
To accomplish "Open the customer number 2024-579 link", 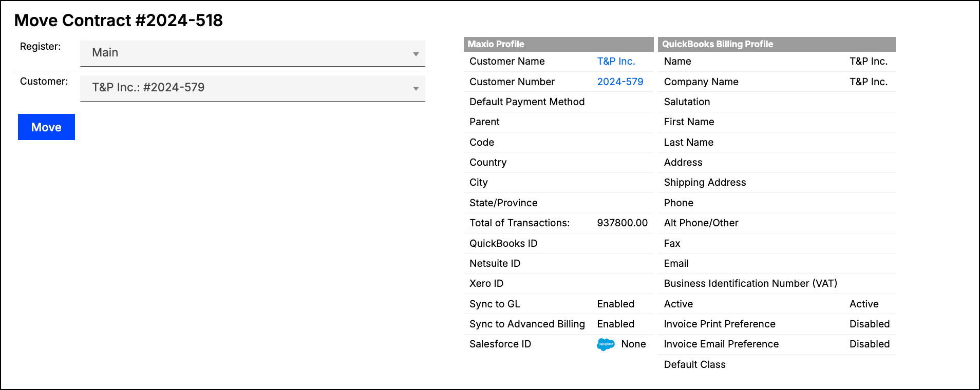I will (620, 82).
